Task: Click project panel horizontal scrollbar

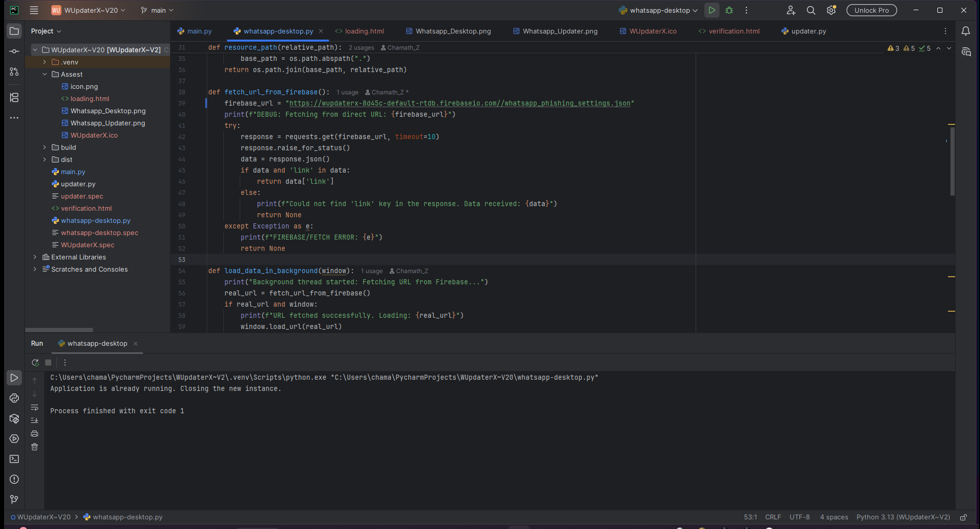Action: pyautogui.click(x=59, y=330)
